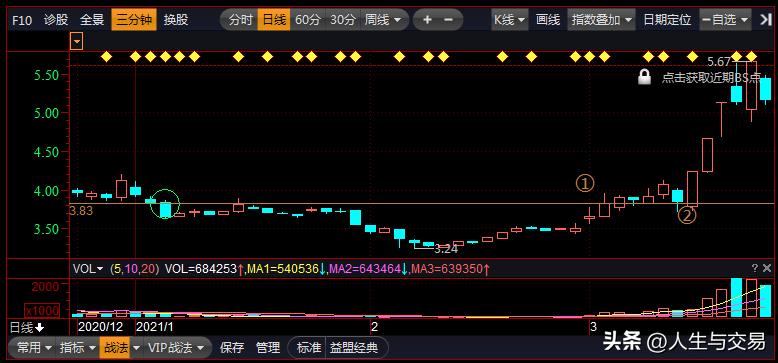Click the lock icon beside BS点 text
The height and width of the screenshot is (363, 778).
coord(644,77)
